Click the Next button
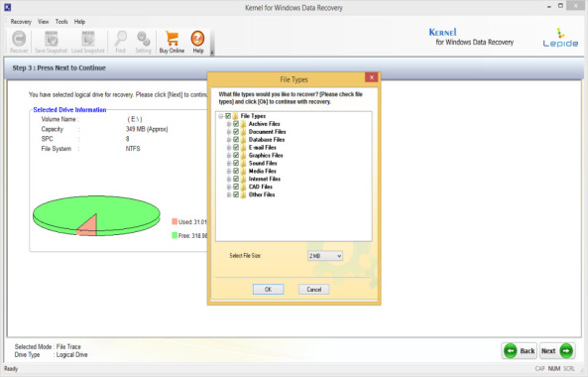This screenshot has width=588, height=377. tap(557, 351)
